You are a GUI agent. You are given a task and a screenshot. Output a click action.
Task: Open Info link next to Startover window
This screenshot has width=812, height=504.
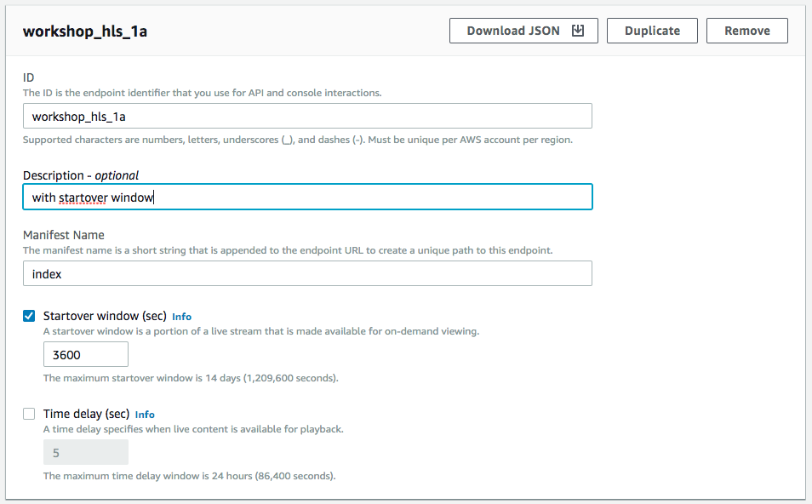[x=182, y=317]
